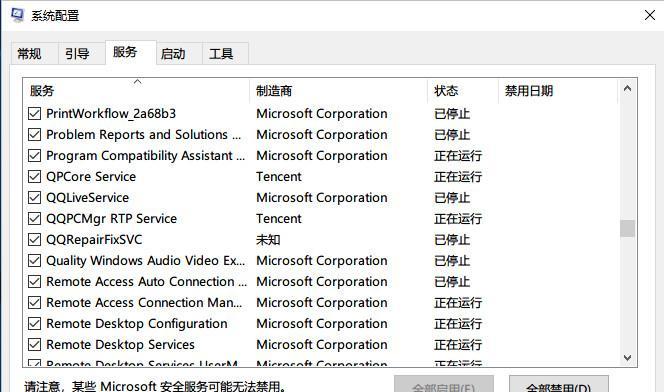Uncheck Problem Reports and Solutions checkbox
The height and width of the screenshot is (392, 664).
(x=34, y=135)
